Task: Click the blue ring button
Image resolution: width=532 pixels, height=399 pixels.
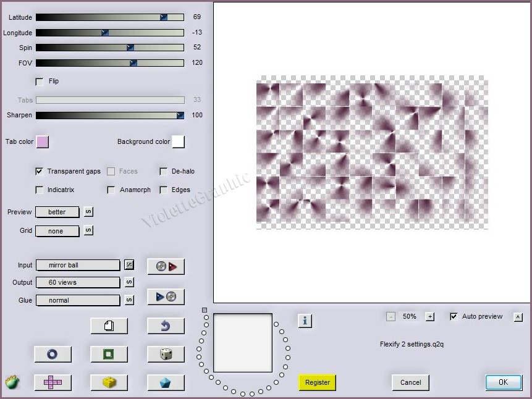Action: [x=53, y=354]
